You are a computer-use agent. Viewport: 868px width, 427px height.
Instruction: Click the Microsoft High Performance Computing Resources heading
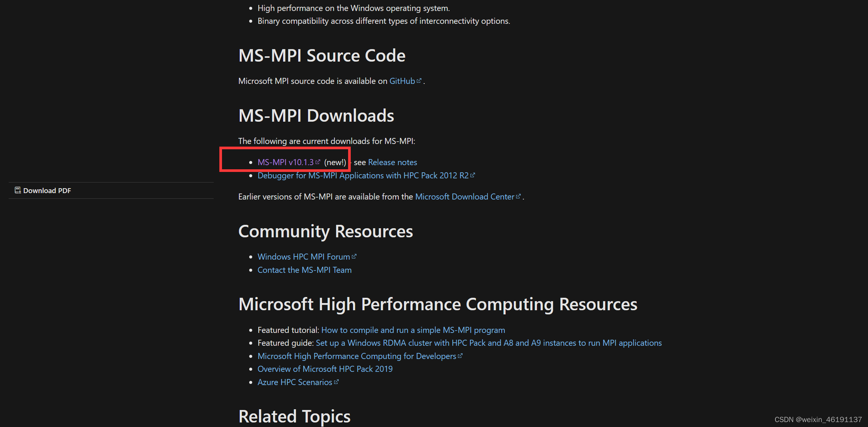tap(438, 305)
